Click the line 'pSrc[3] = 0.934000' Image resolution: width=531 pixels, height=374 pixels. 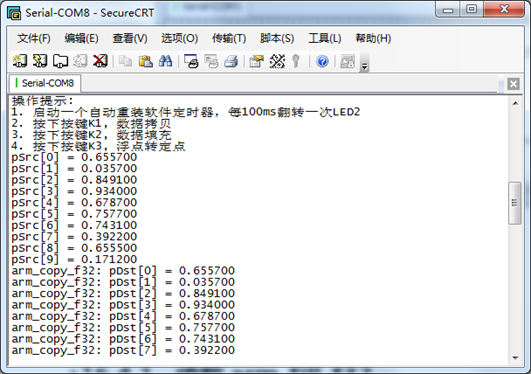[x=74, y=191]
